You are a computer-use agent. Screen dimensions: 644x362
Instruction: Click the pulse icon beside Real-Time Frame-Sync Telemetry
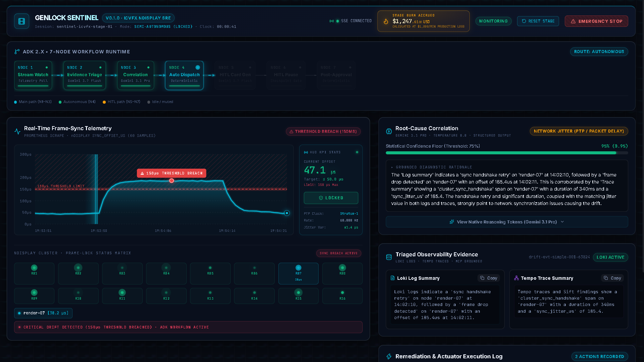[17, 132]
